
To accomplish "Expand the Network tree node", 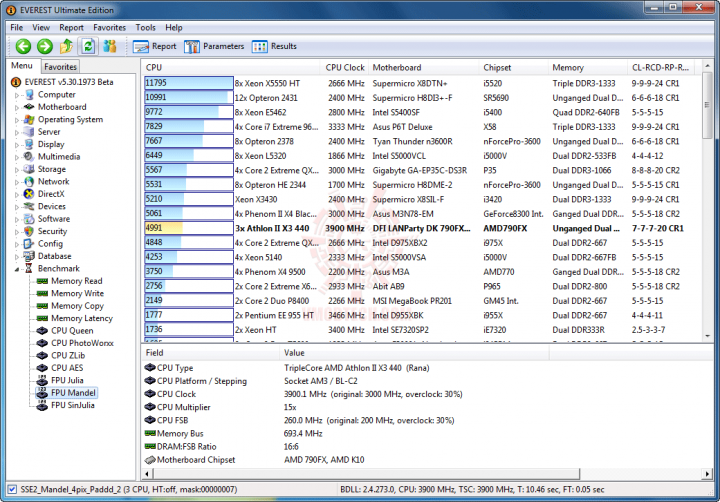I will click(x=17, y=182).
